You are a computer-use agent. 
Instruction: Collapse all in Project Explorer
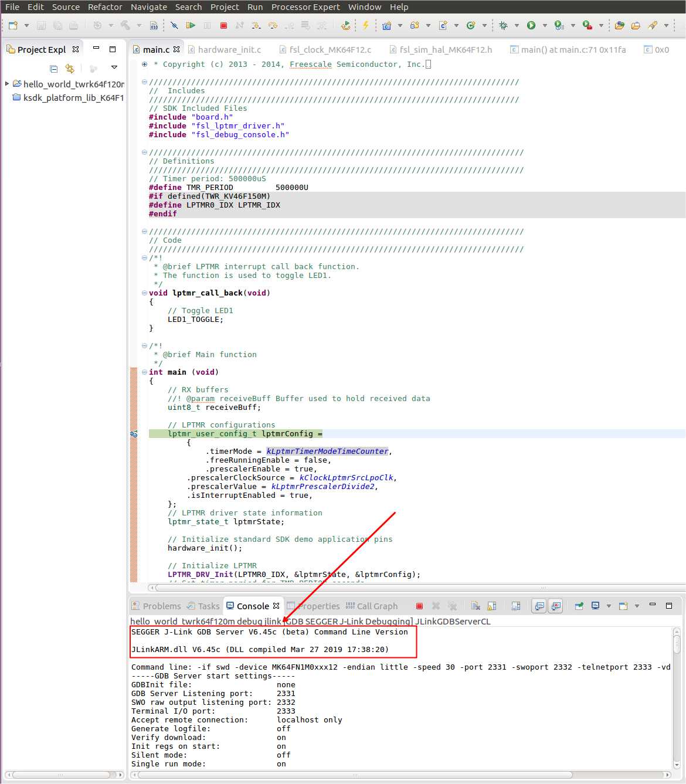click(x=54, y=69)
